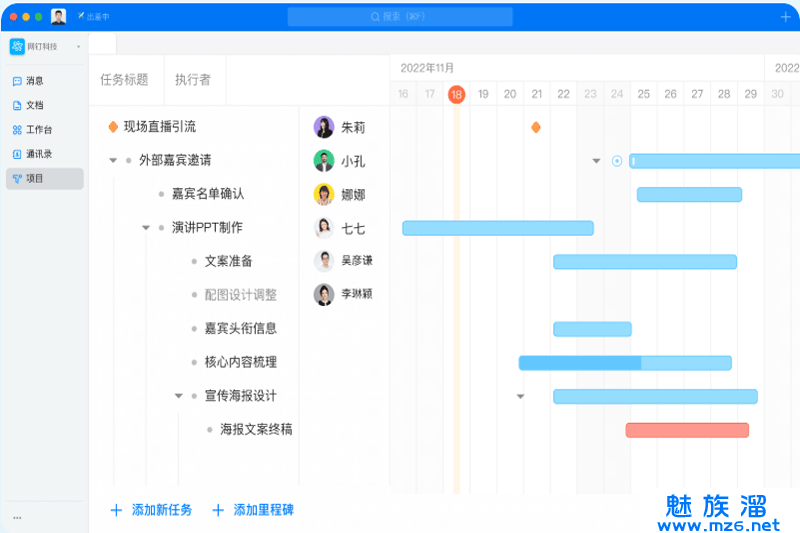Click the plus icon at top-right corner
The height and width of the screenshot is (533, 800).
pyautogui.click(x=785, y=17)
